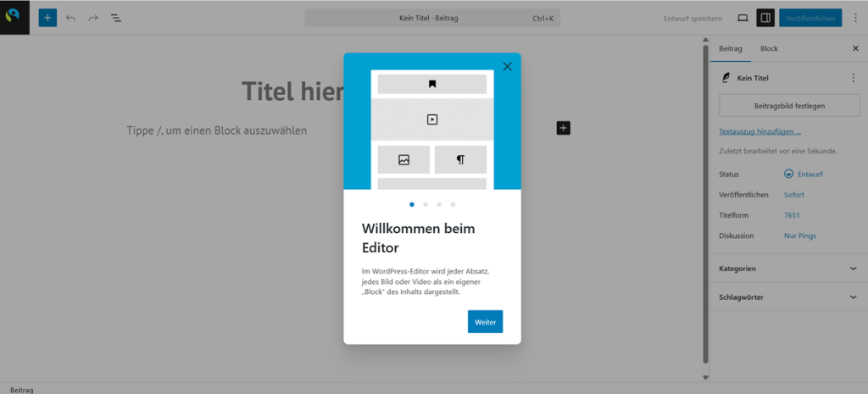Click Entwurf speichern
The width and height of the screenshot is (868, 394).
[693, 19]
